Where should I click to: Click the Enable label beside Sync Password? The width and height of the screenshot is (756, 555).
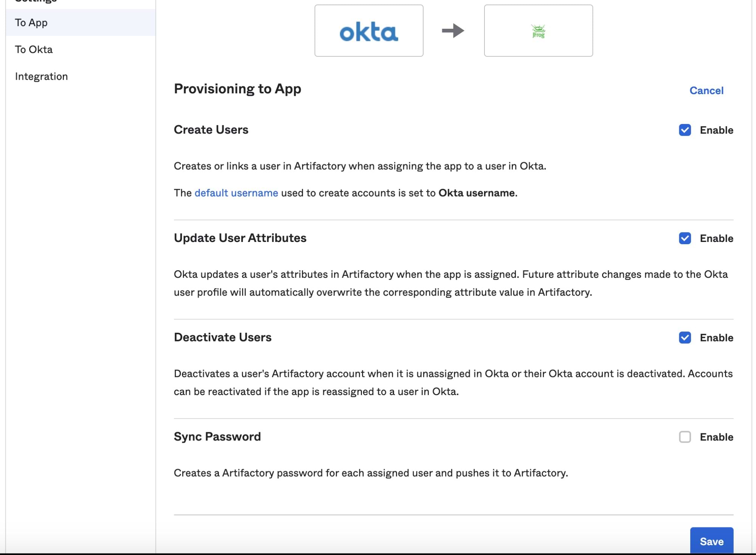(716, 437)
